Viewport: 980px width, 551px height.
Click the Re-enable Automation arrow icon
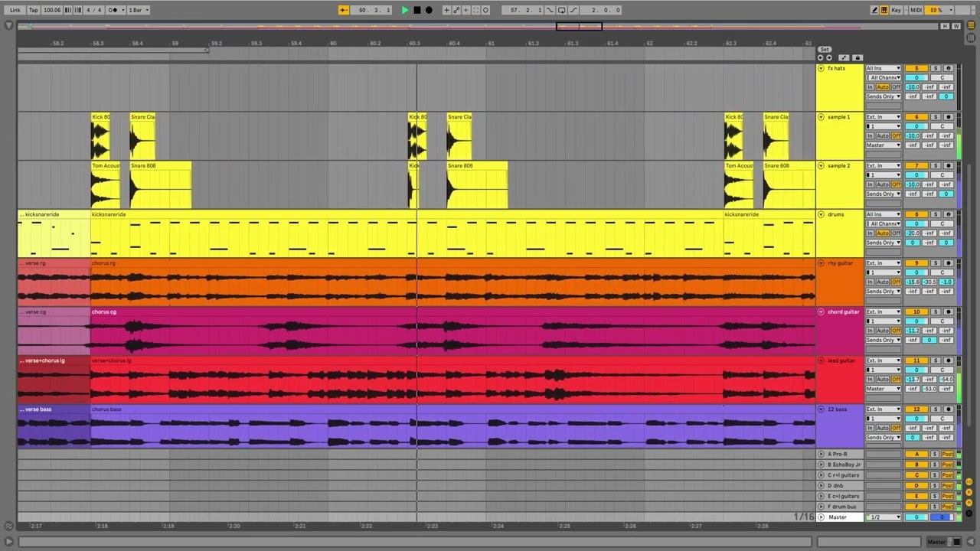point(466,10)
